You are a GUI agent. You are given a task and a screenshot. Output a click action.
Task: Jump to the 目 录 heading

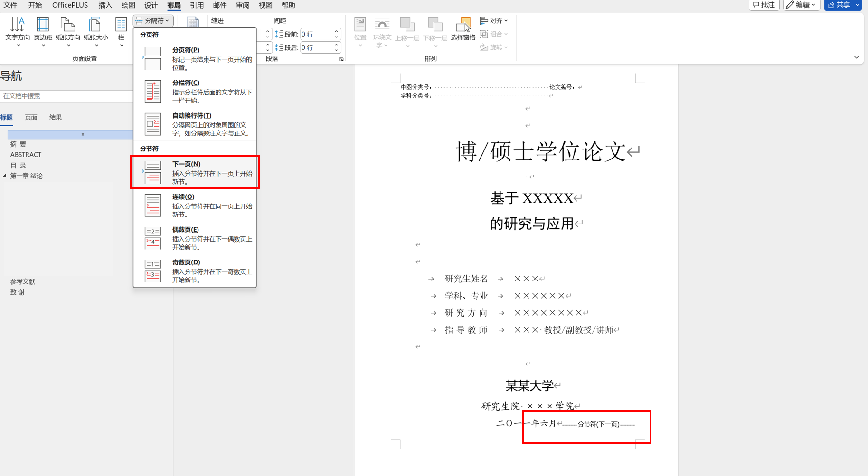pos(18,166)
